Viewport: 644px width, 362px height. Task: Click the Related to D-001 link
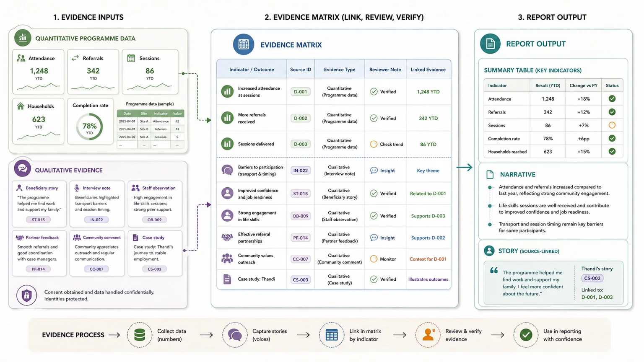(428, 194)
